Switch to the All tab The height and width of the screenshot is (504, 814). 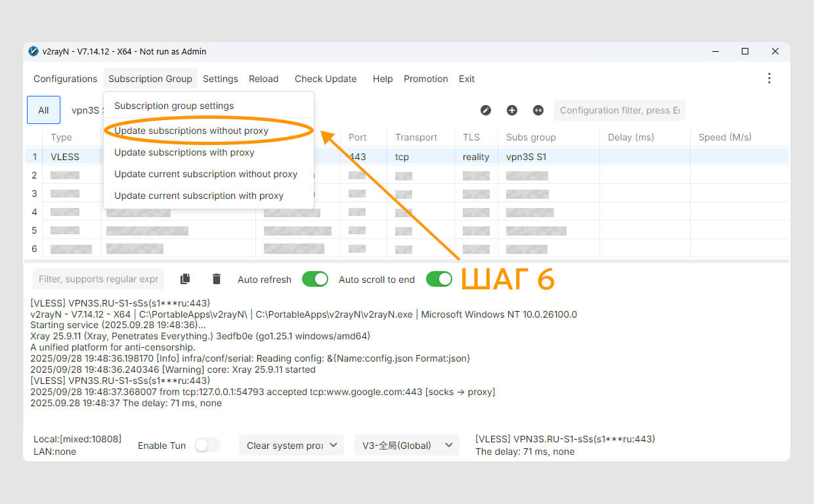43,110
